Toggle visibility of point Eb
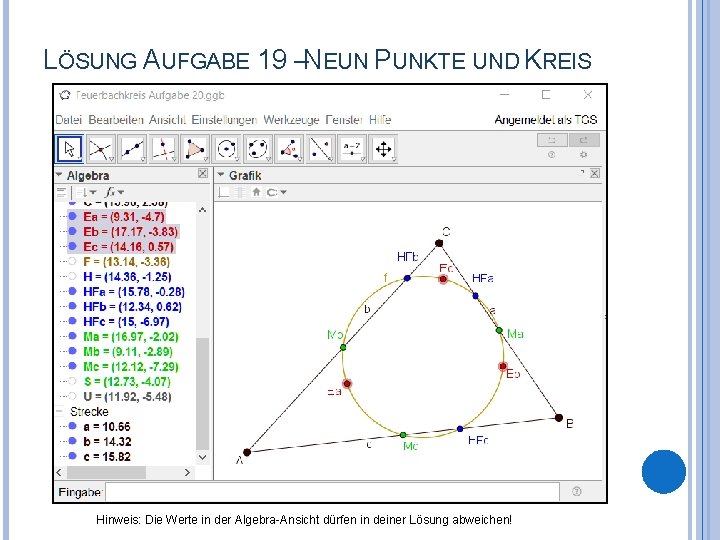720x540 pixels. point(72,231)
